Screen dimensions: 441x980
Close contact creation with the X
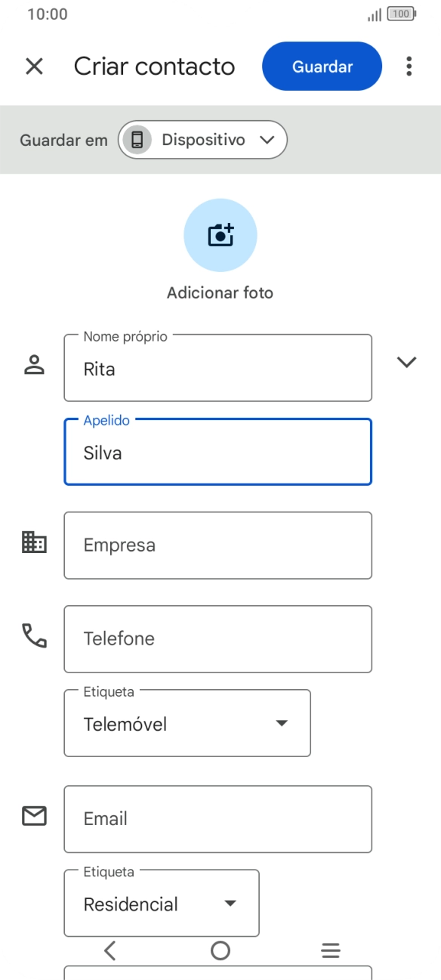tap(34, 66)
